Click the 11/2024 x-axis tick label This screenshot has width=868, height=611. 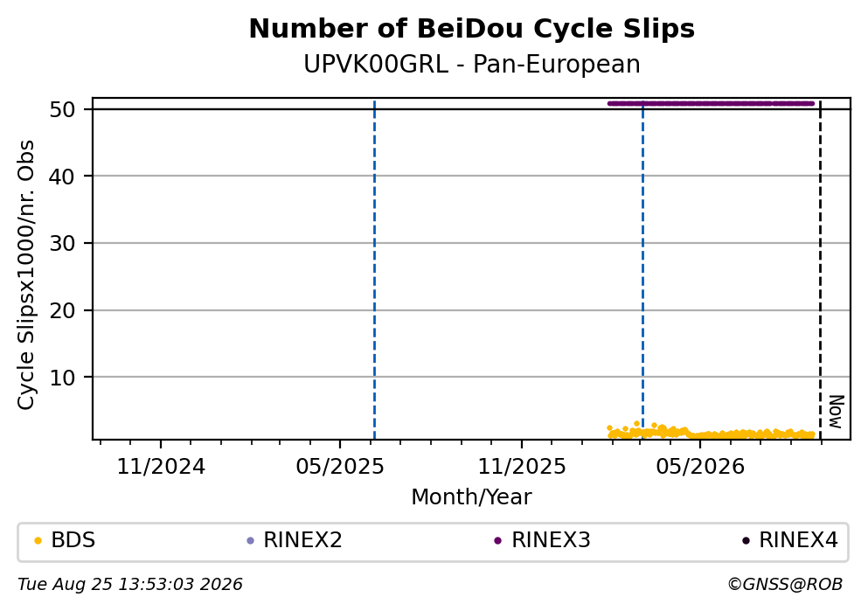coord(161,467)
